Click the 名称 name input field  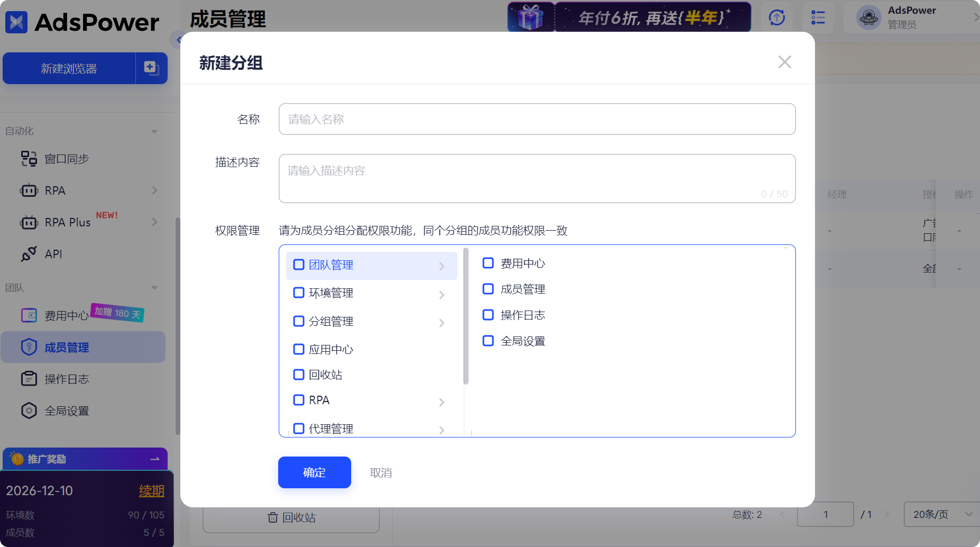(x=537, y=120)
